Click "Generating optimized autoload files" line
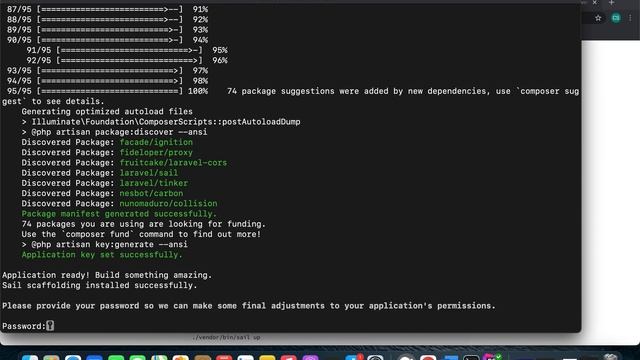The width and height of the screenshot is (640, 360). click(107, 111)
